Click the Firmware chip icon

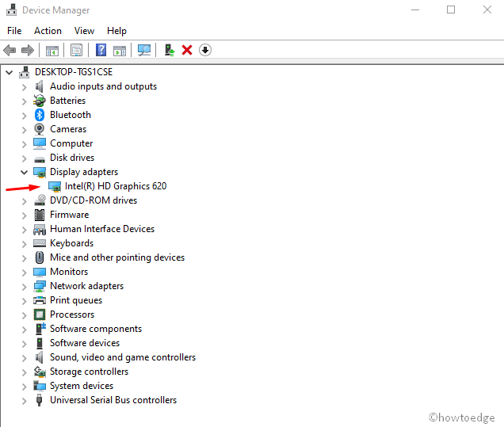coord(40,215)
